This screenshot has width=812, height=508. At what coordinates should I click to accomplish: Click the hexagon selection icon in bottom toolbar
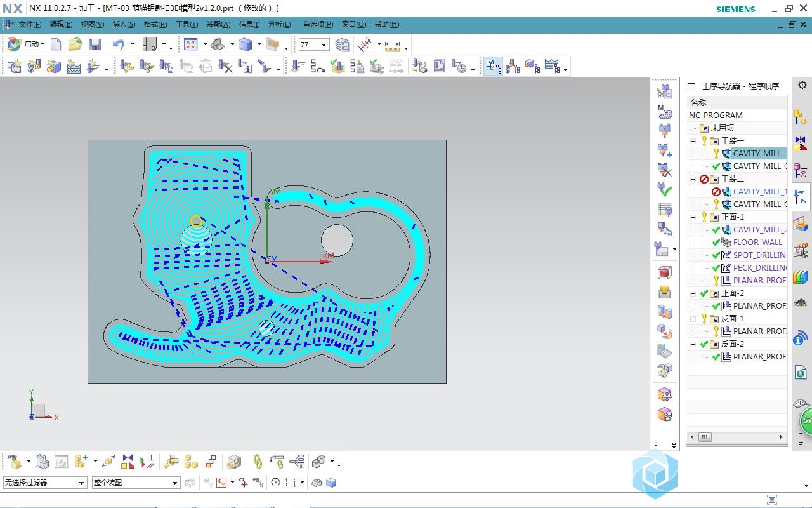275,483
